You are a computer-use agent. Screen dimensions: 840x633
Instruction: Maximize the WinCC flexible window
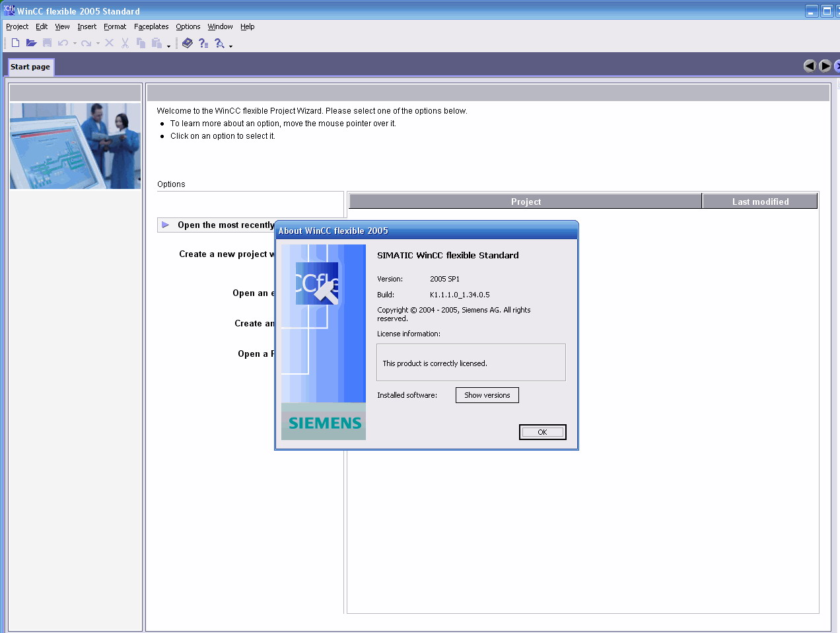click(826, 11)
